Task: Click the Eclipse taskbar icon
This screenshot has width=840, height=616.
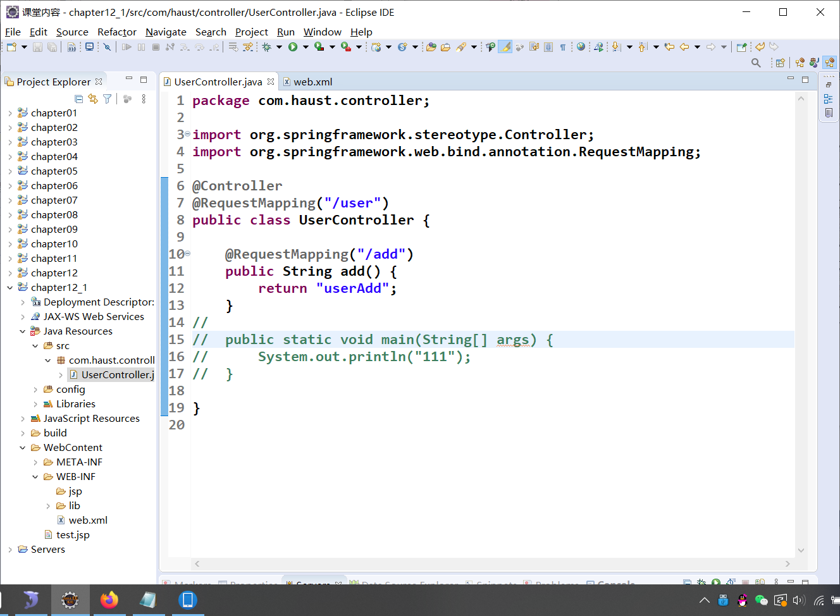Action: 70,600
